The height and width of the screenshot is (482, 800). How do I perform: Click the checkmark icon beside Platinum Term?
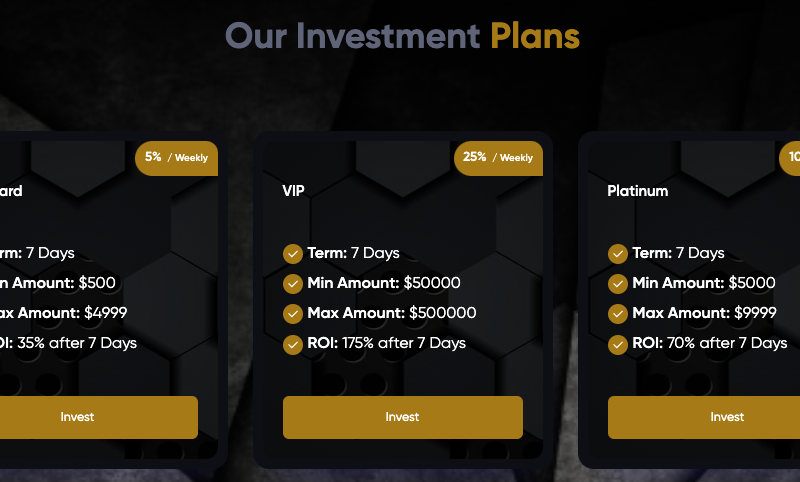click(618, 254)
